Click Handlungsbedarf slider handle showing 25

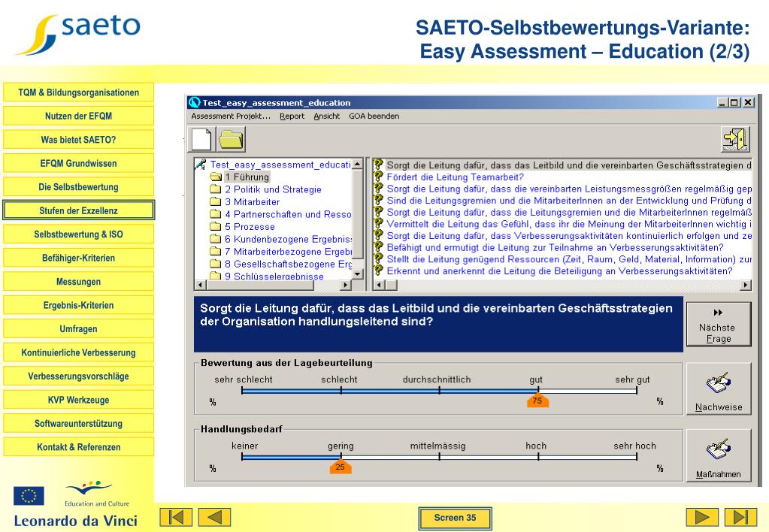[341, 467]
